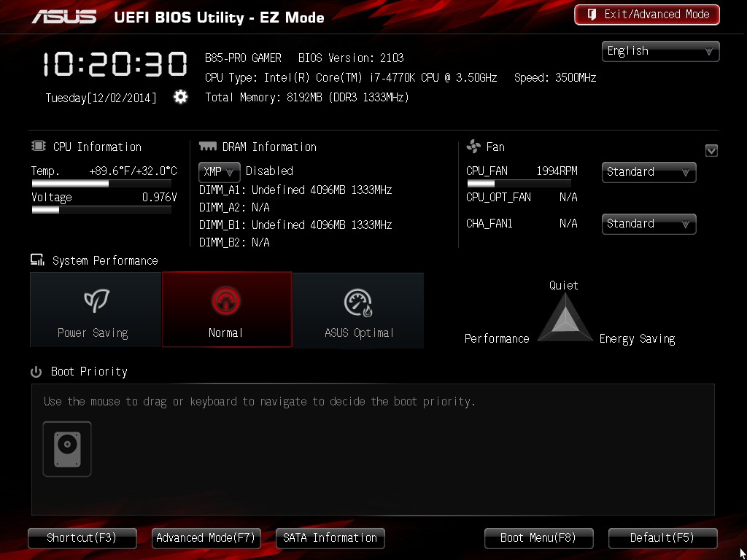Viewport: 747px width, 560px height.
Task: Click the DIMM_B1 memory slot row
Action: pyautogui.click(x=295, y=225)
